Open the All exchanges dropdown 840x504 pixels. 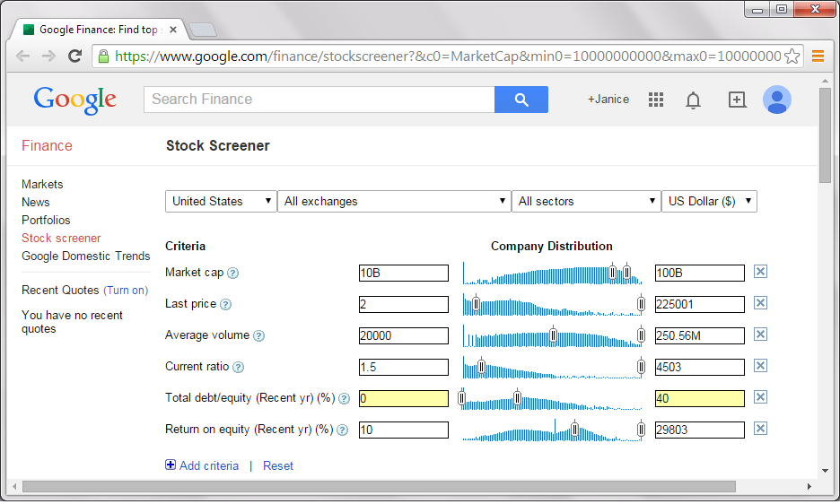[x=394, y=202]
